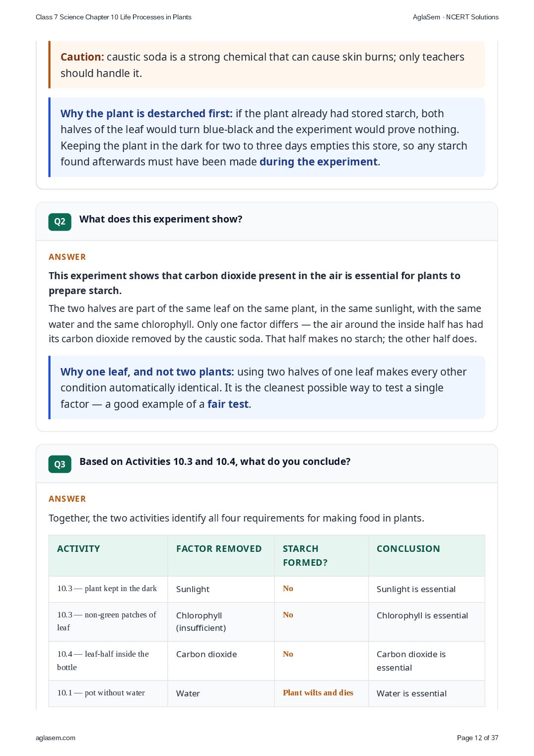Click the 'Plant wilts and dies' table cell
Screen dimensions: 534x756
[318, 693]
